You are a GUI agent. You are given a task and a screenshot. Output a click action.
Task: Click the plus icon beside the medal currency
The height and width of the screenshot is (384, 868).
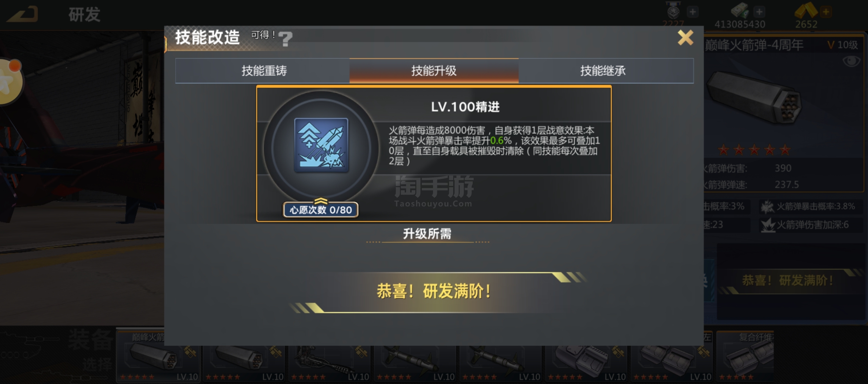tap(693, 12)
